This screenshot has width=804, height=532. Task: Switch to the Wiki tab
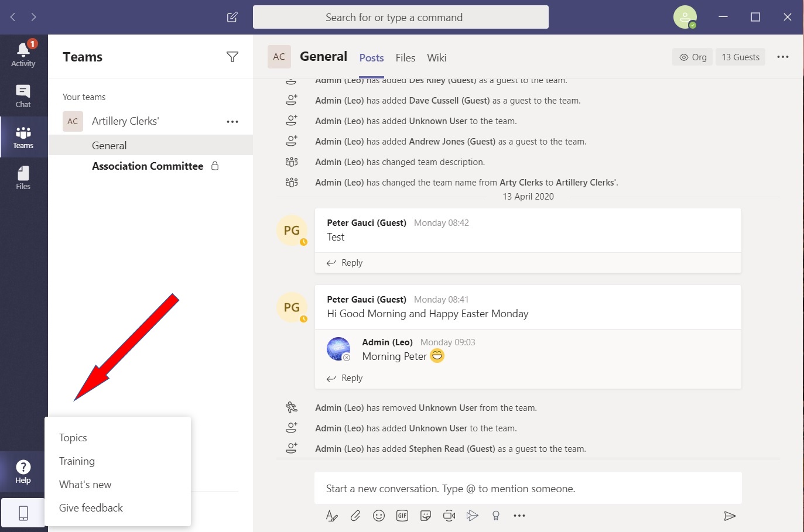[436, 57]
